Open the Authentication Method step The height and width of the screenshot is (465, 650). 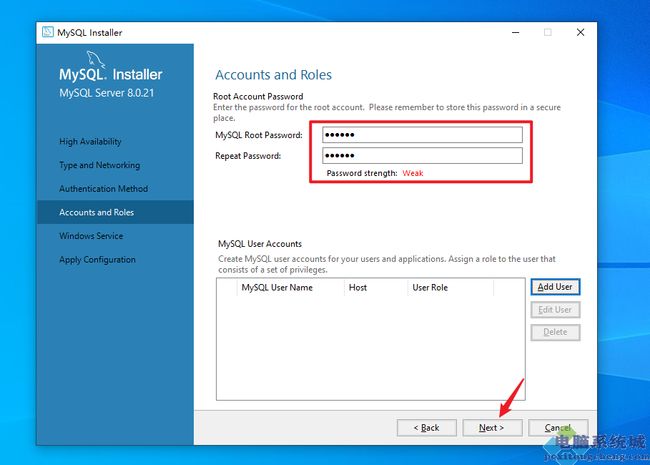click(104, 189)
